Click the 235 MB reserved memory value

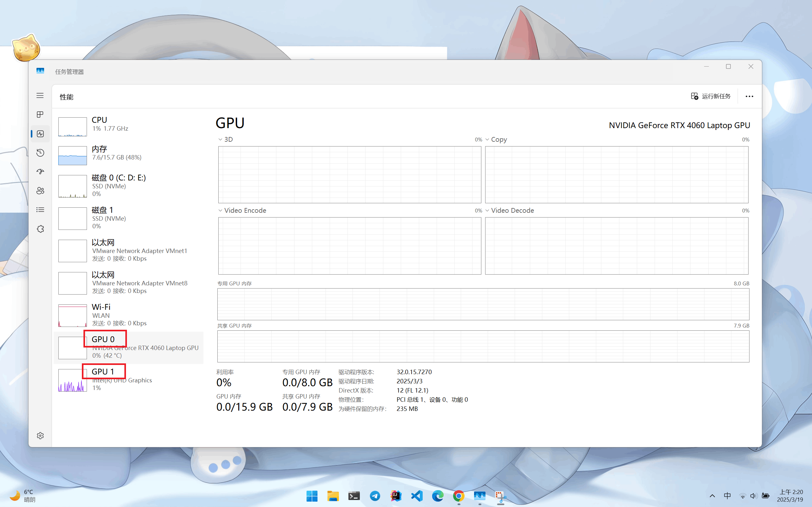407,409
